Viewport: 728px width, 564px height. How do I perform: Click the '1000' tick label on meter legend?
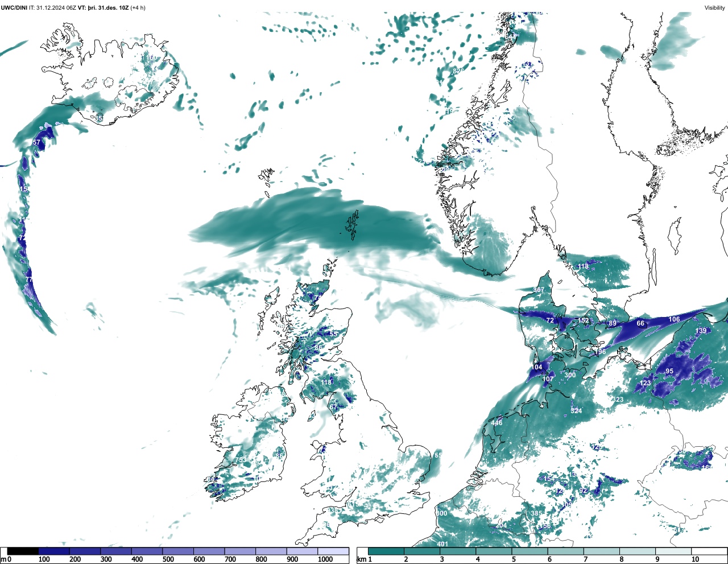pyautogui.click(x=325, y=559)
